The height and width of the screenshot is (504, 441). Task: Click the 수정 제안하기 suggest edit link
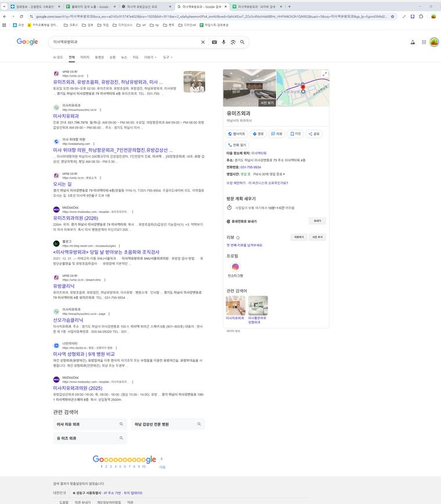pos(236,183)
